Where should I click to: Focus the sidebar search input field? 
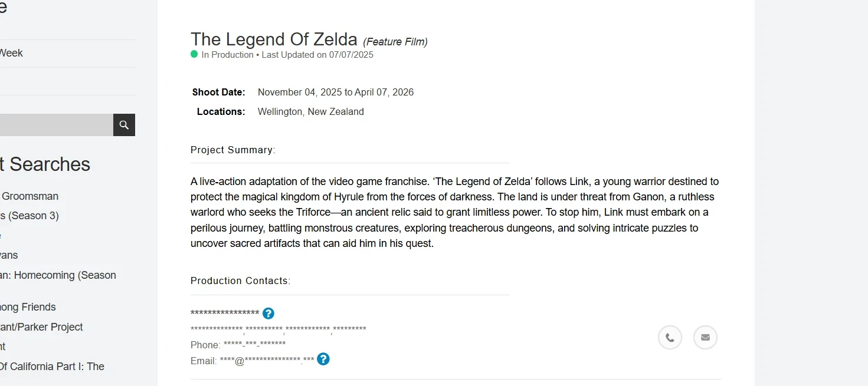56,125
